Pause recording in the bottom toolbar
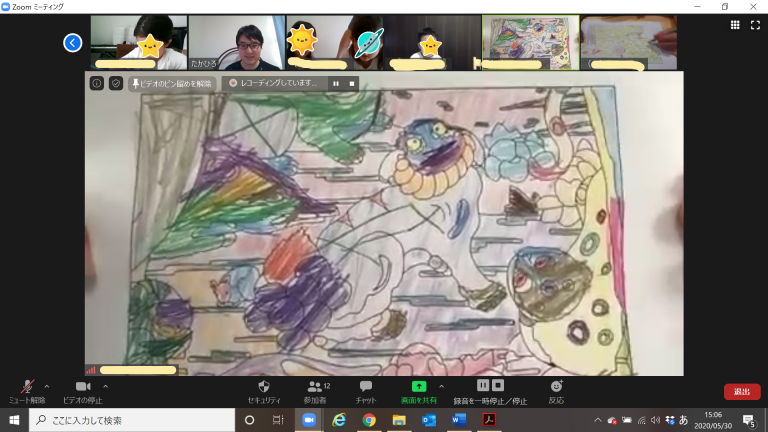The width and height of the screenshot is (768, 432). (483, 385)
